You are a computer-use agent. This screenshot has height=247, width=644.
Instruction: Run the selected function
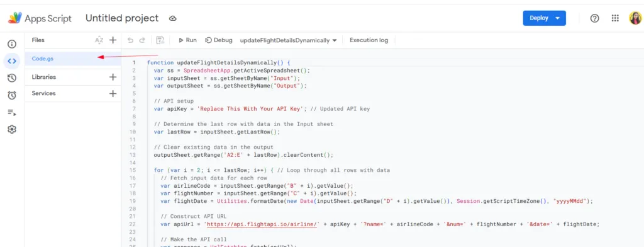click(x=187, y=40)
